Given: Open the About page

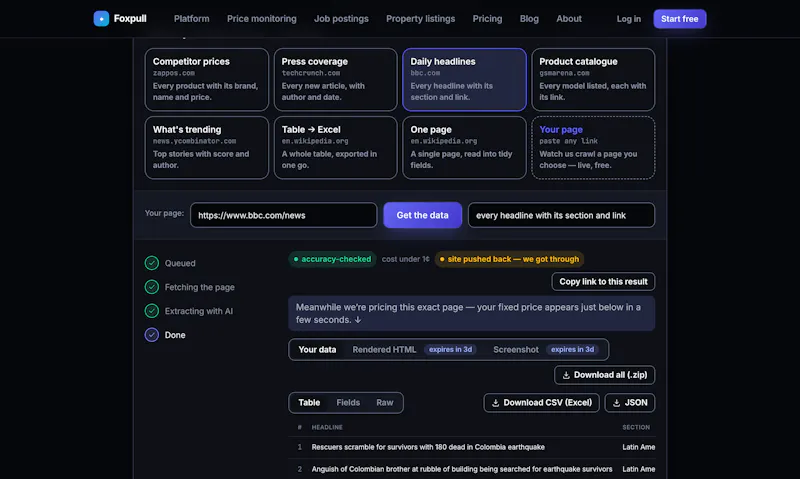Looking at the screenshot, I should (x=569, y=19).
